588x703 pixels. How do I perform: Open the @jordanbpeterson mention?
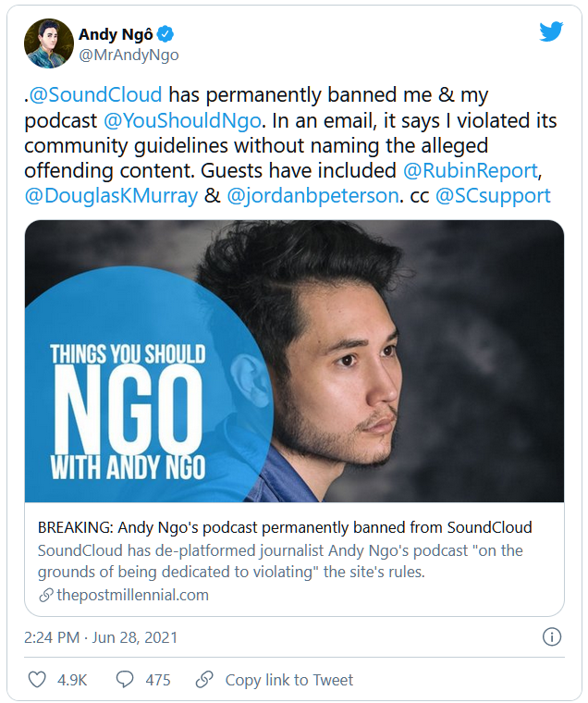coord(311,196)
